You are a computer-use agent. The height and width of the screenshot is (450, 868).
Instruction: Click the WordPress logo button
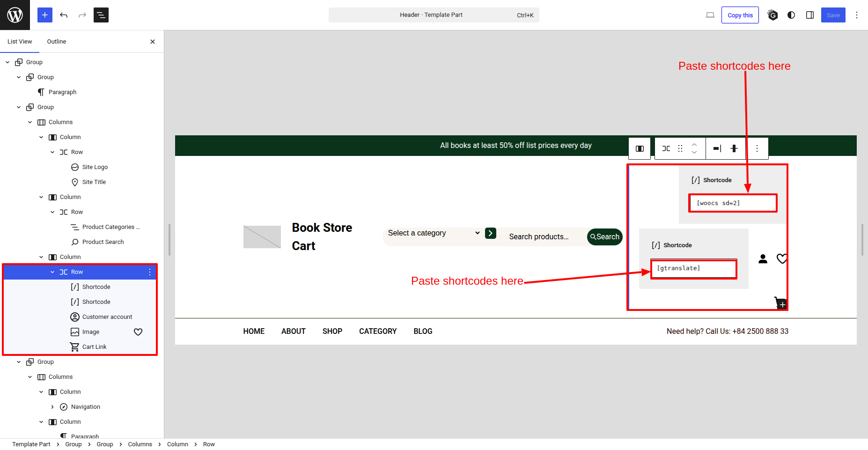point(15,15)
